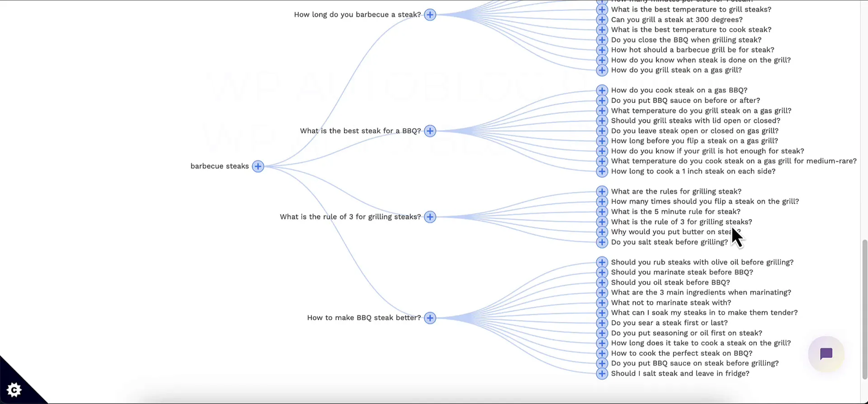Click plus beside 'How do you know if your grill is hot enough'

602,151
